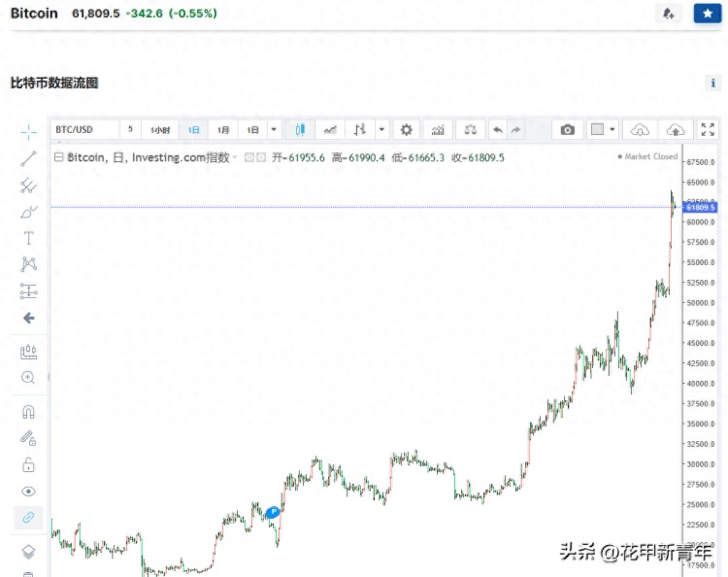Open compare symbols scale icon
This screenshot has height=577, width=728.
coord(471,129)
